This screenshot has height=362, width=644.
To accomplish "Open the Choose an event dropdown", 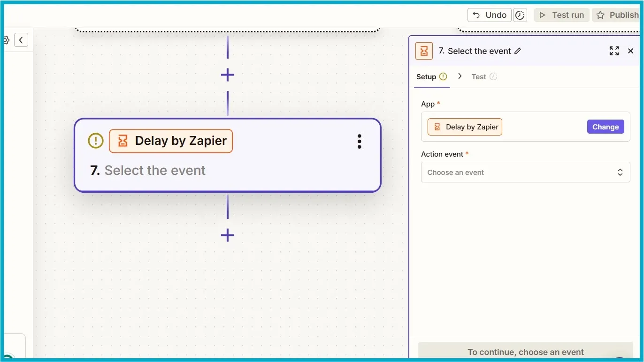I will pyautogui.click(x=525, y=172).
